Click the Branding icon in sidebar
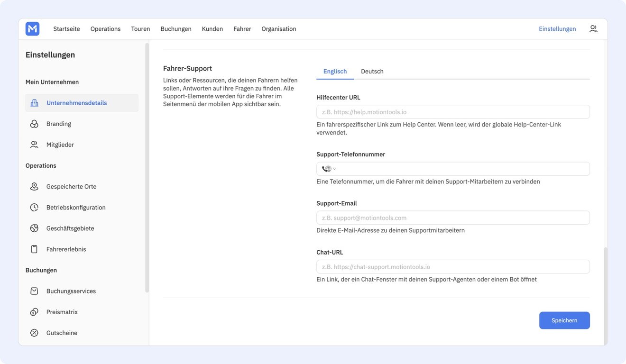The image size is (626, 364). pos(34,124)
